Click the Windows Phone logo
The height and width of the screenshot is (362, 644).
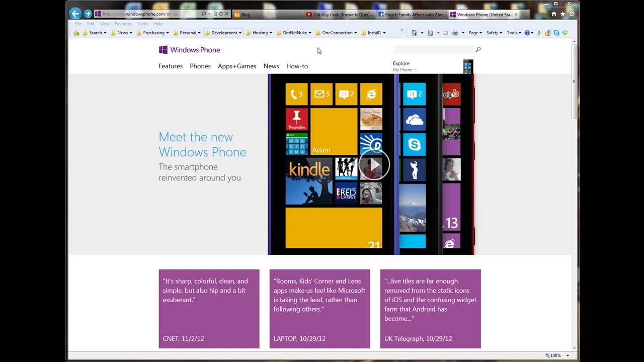(x=189, y=50)
